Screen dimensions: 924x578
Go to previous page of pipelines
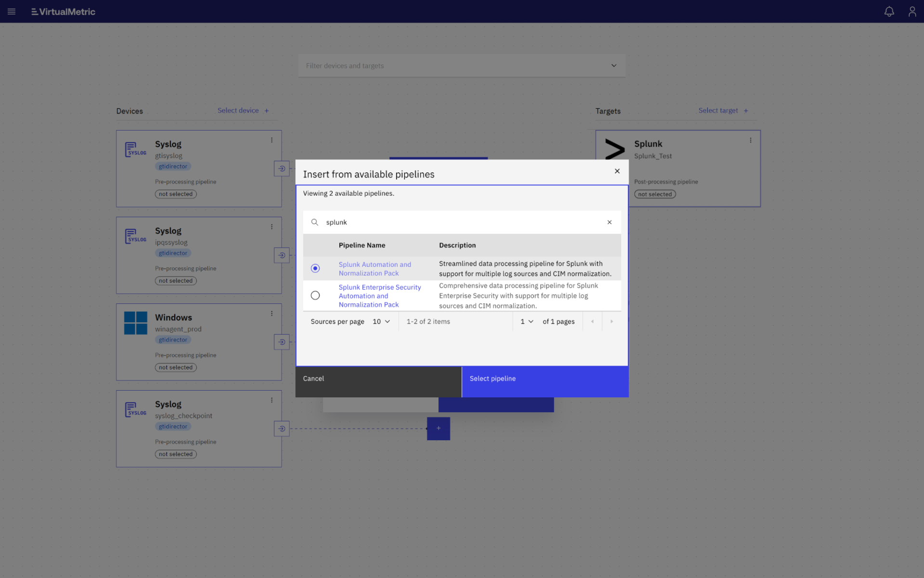pos(592,321)
